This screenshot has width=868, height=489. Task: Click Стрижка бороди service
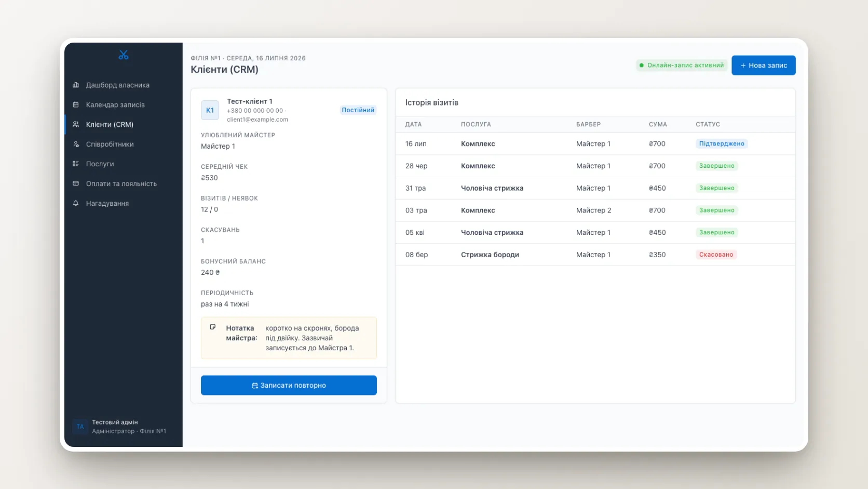point(490,255)
